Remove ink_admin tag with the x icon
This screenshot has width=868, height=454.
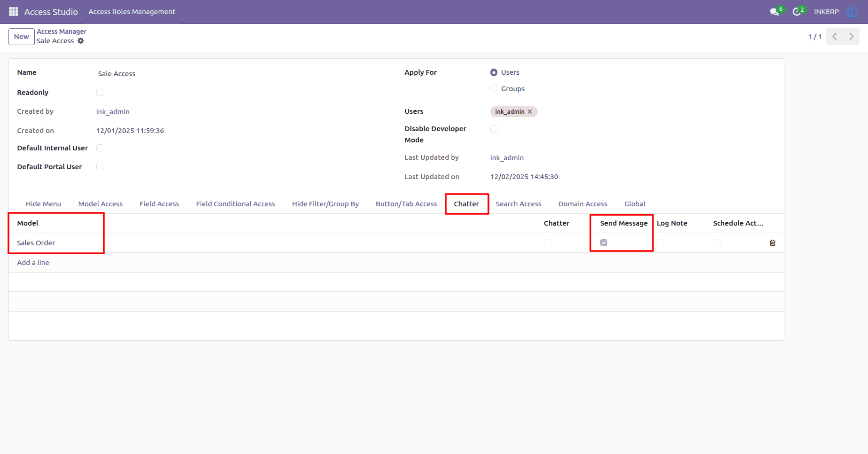pos(530,112)
